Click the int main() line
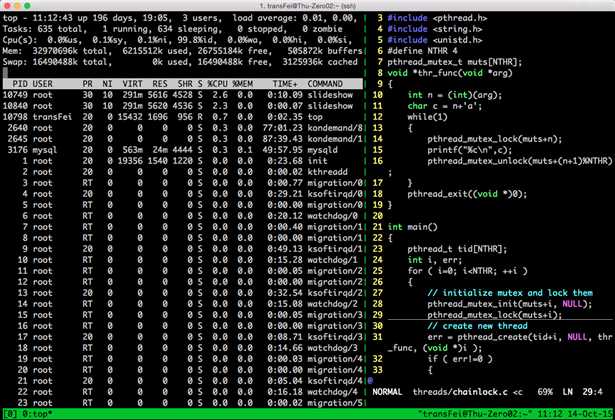 412,227
